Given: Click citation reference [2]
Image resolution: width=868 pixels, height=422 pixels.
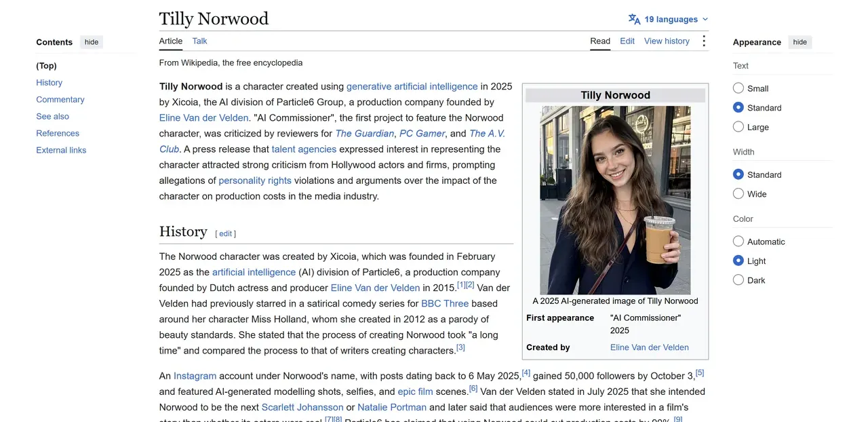Looking at the screenshot, I should click(470, 284).
